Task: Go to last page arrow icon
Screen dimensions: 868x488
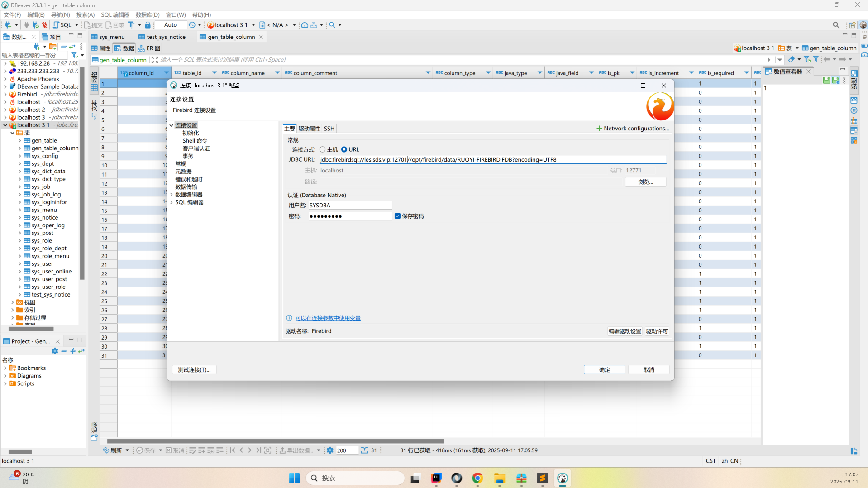Action: click(x=258, y=450)
